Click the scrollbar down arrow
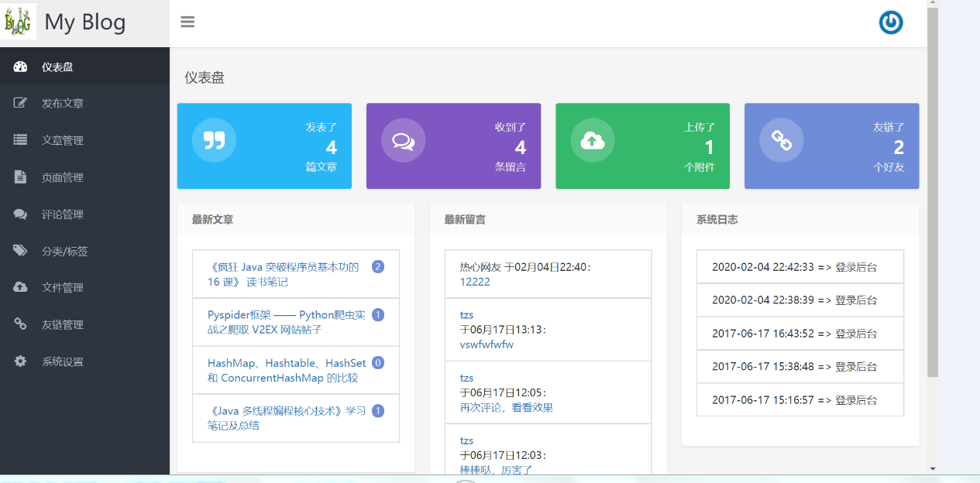980x483 pixels. tap(933, 468)
